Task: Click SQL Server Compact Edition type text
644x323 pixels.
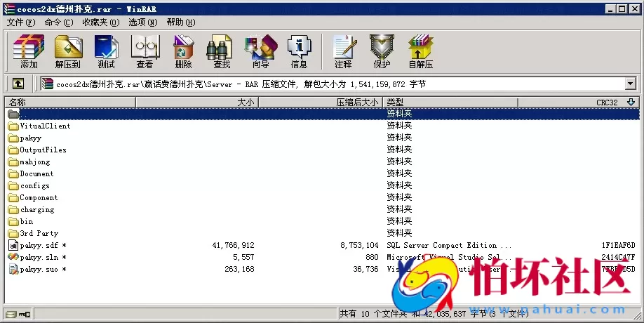Action: [x=449, y=245]
